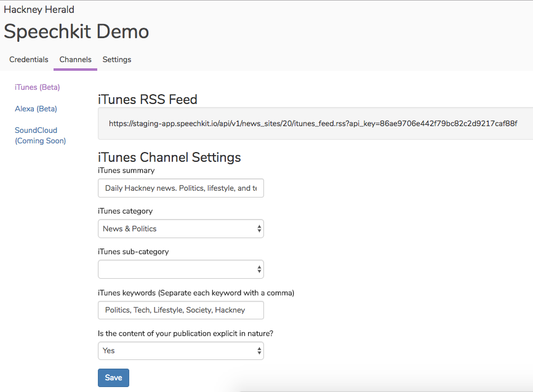The width and height of the screenshot is (533, 392).
Task: Click the iTunes sub-category label
Action: [133, 252]
